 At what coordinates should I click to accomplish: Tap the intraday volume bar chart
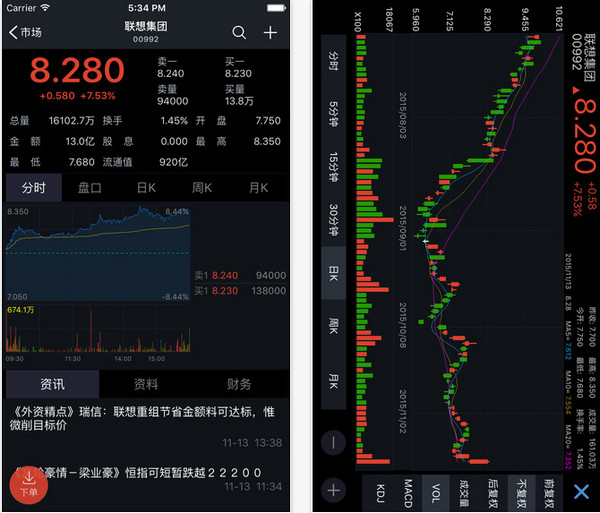pos(98,329)
